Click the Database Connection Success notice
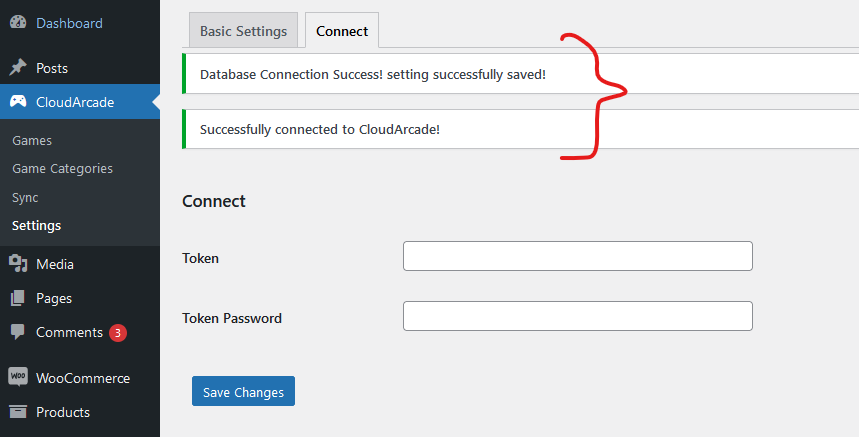The width and height of the screenshot is (859, 437). coord(520,74)
